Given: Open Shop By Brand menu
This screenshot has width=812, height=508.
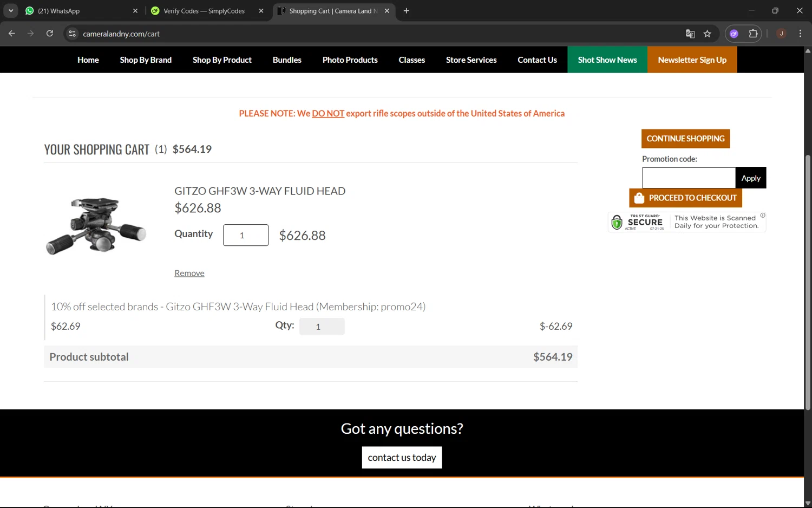Looking at the screenshot, I should [x=146, y=60].
